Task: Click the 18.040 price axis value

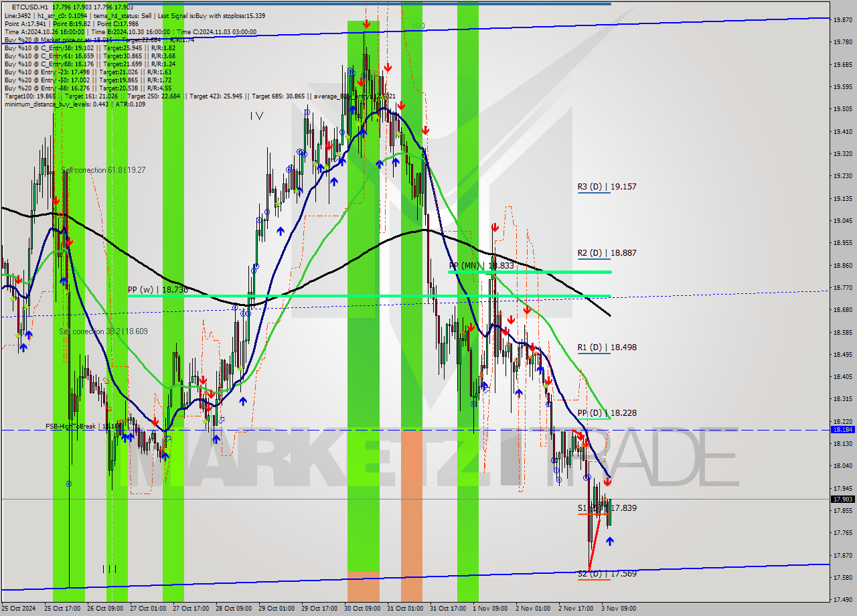Action: click(x=842, y=465)
